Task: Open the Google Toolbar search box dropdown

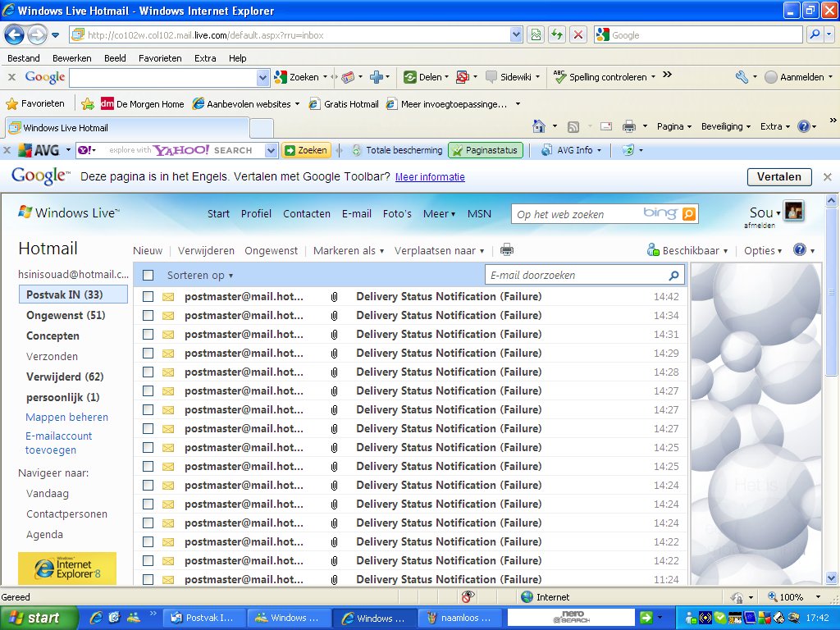Action: (x=262, y=78)
